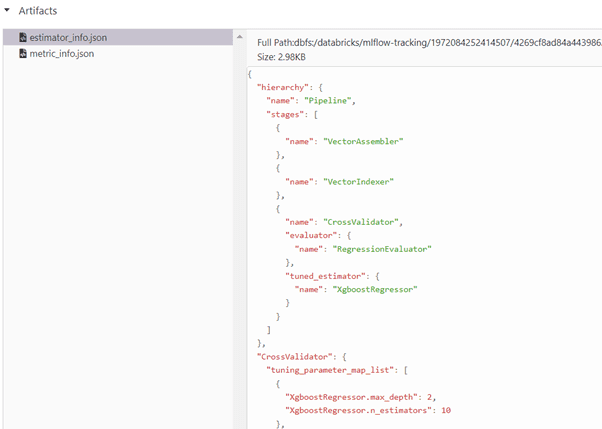Click the "tuned_estimator" key
This screenshot has height=429, width=602.
click(x=325, y=276)
